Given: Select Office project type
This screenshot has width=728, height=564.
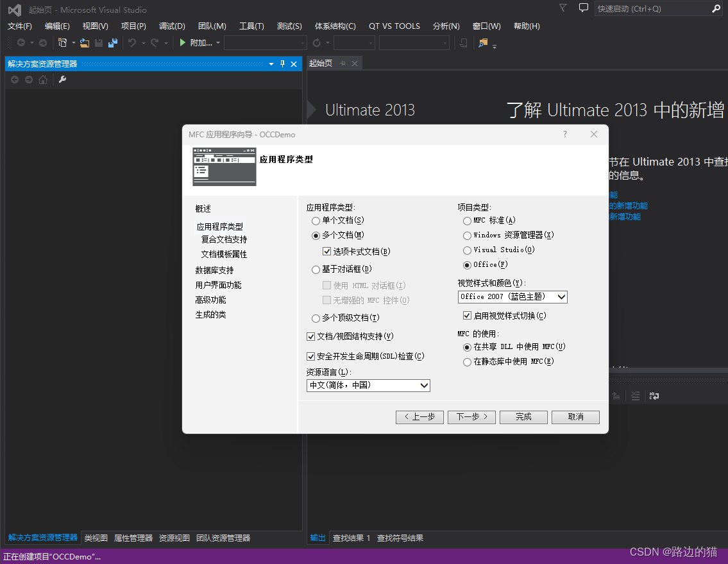Looking at the screenshot, I should (x=467, y=265).
